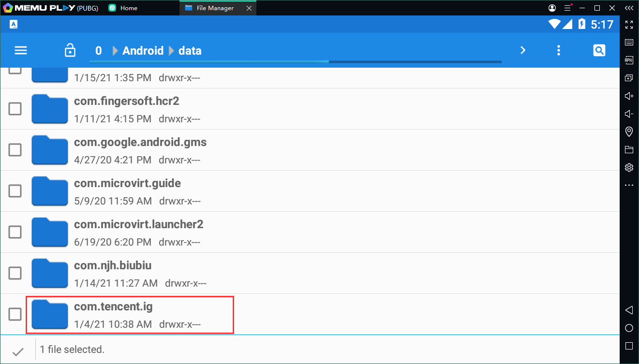Increase volume using sidebar speaker icon
The height and width of the screenshot is (364, 639).
(629, 96)
